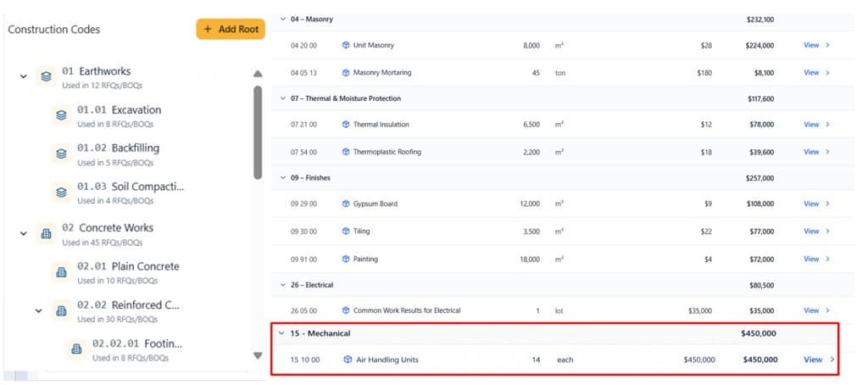The image size is (868, 385).
Task: Click the cube icon beside Thermoplastic Roofing
Action: 346,152
